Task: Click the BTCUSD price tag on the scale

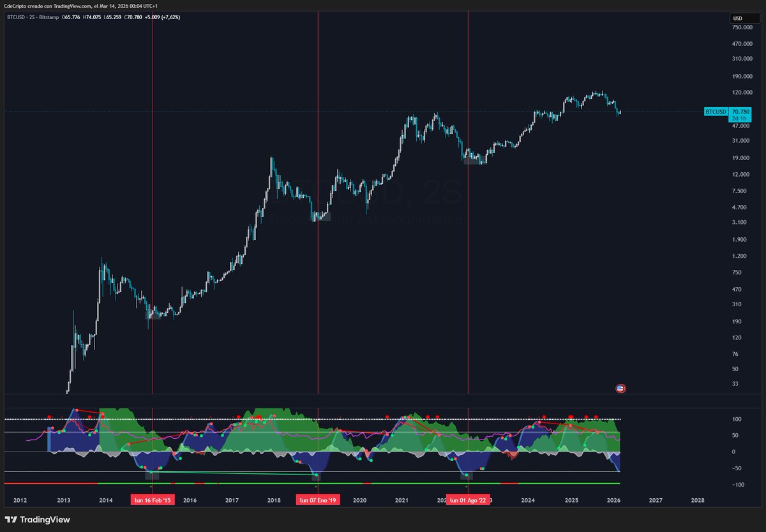Action: tap(716, 112)
